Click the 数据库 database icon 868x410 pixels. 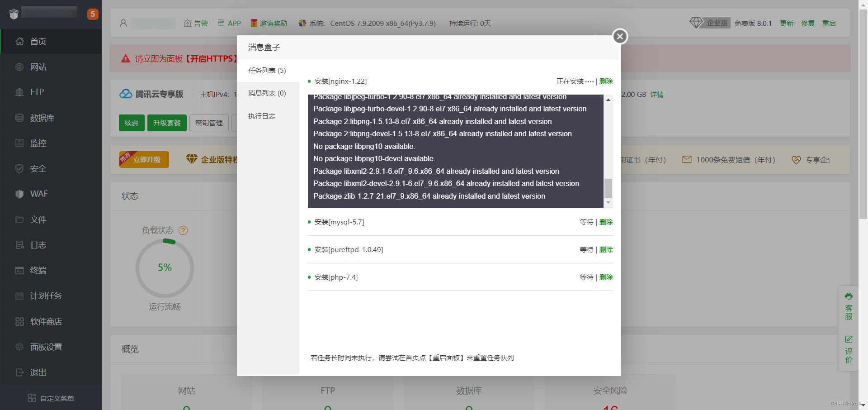[19, 118]
